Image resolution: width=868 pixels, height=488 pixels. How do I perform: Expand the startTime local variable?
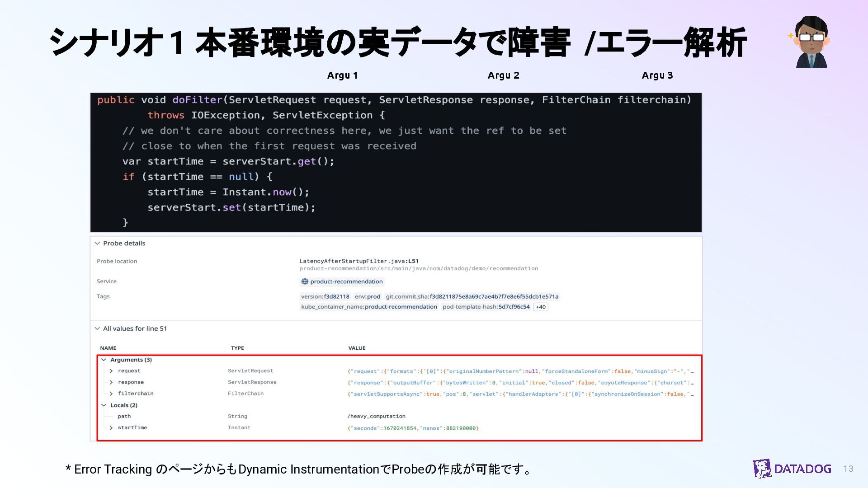[111, 427]
